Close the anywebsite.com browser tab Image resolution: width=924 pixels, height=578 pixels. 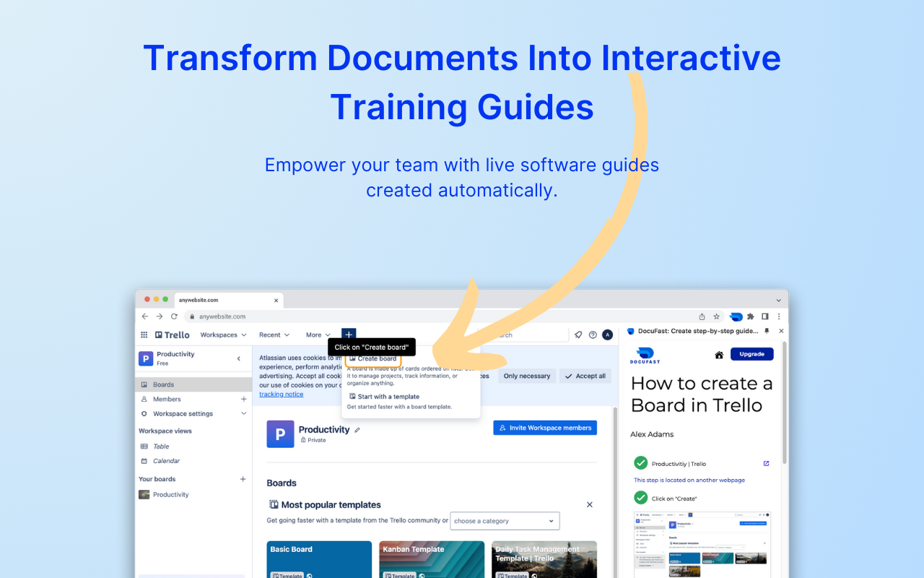coord(276,300)
